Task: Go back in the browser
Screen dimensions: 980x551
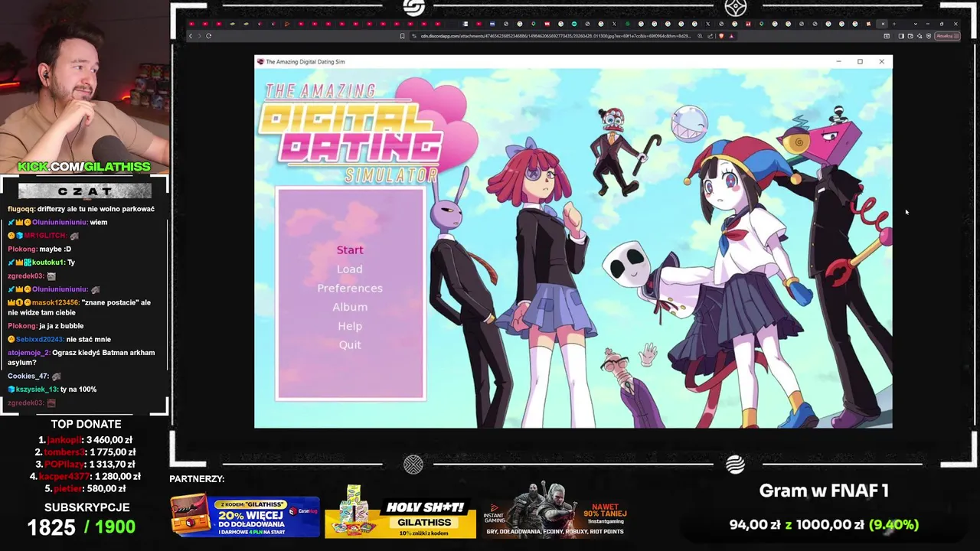Action: tap(191, 36)
